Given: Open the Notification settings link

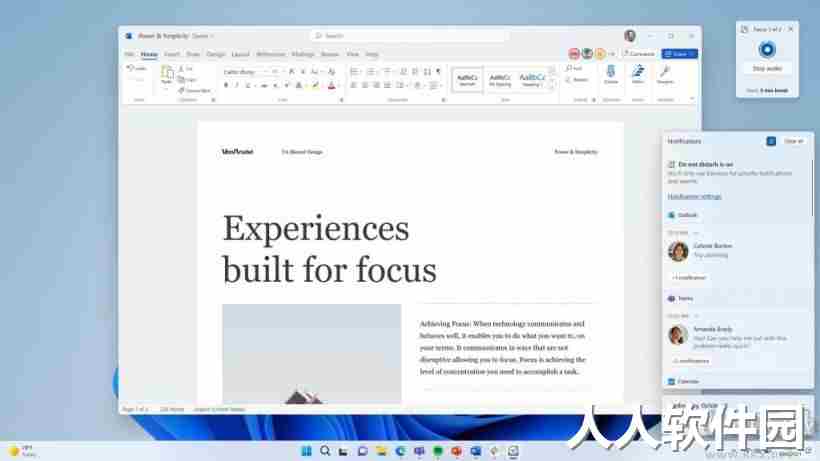Looking at the screenshot, I should pyautogui.click(x=694, y=197).
